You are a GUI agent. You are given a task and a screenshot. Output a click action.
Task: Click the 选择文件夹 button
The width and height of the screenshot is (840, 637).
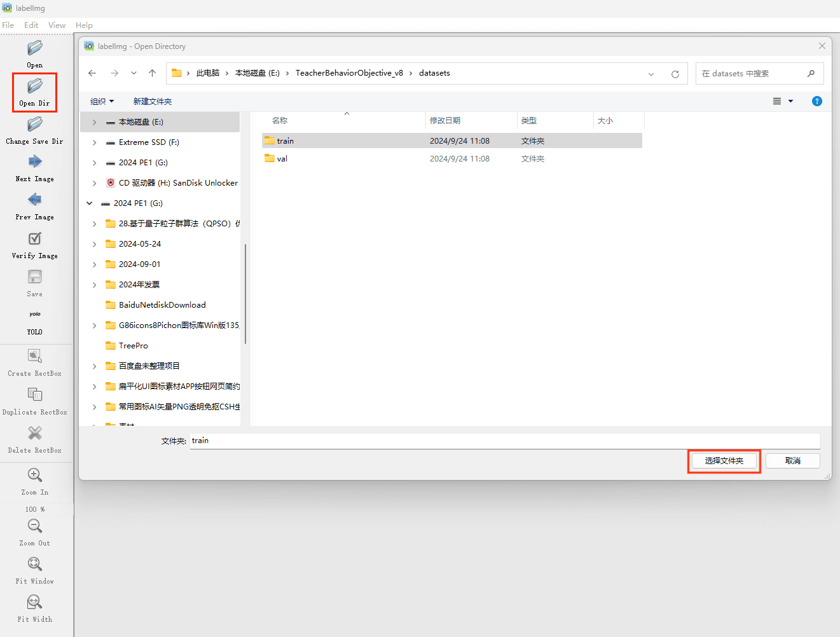(x=724, y=461)
